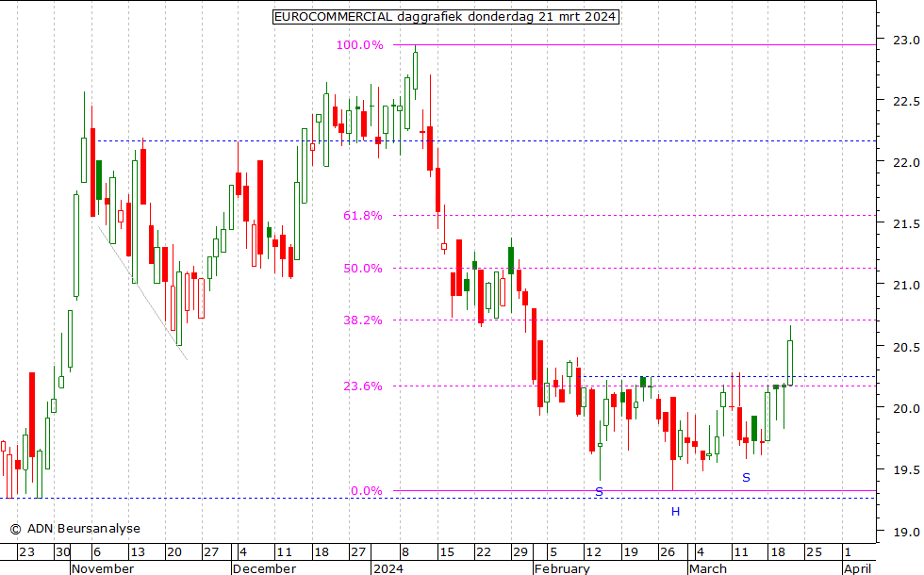Click the 22.5 price axis value
This screenshot has height=575, width=924.
pos(906,102)
